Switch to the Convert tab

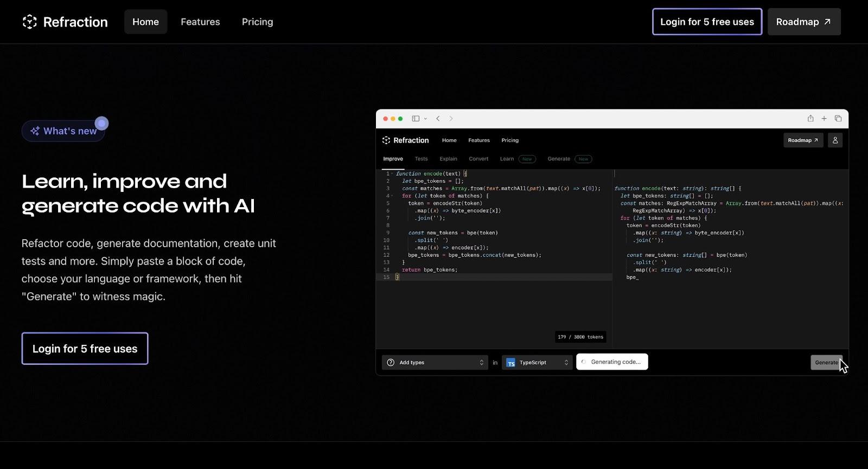tap(478, 159)
